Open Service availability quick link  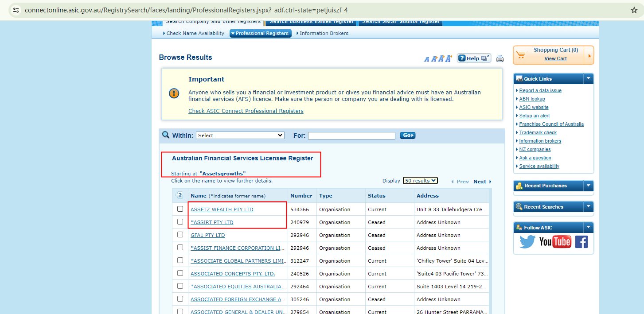tap(539, 166)
